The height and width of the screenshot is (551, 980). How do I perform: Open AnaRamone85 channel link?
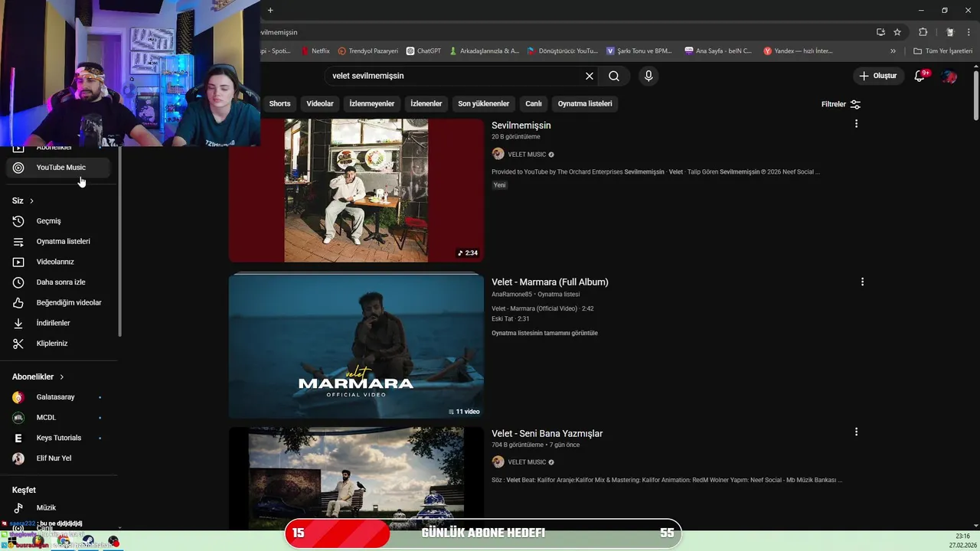pos(511,294)
